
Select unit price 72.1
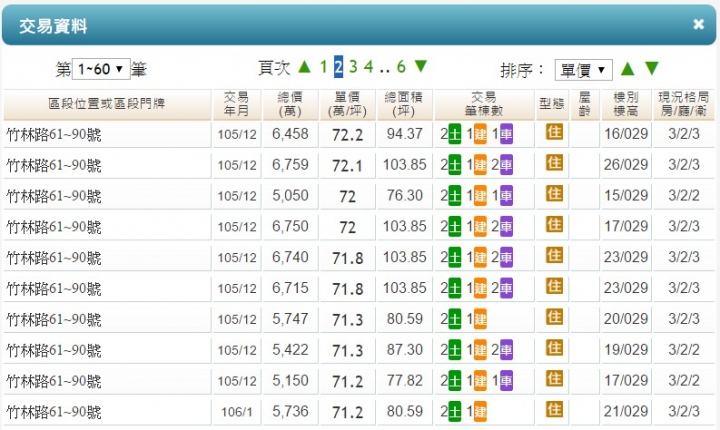click(x=348, y=165)
